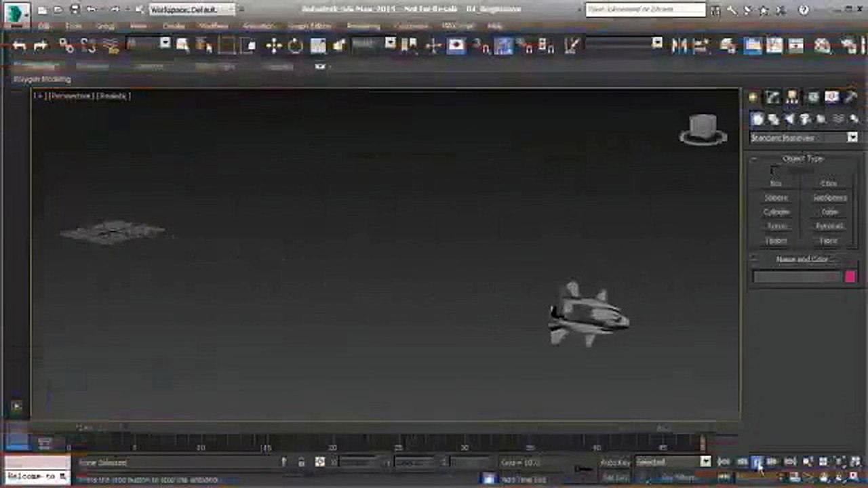
Task: Enable the AutoGrid checkbox
Action: tap(775, 171)
